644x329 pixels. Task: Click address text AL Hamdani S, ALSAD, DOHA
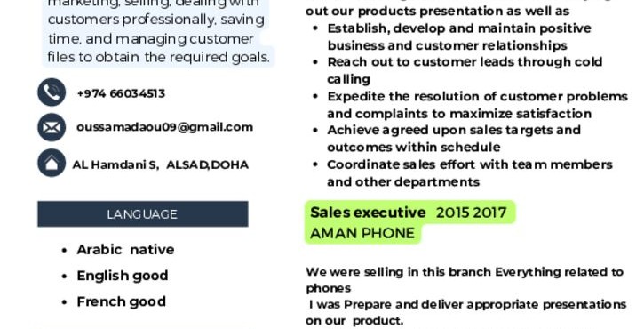161,164
